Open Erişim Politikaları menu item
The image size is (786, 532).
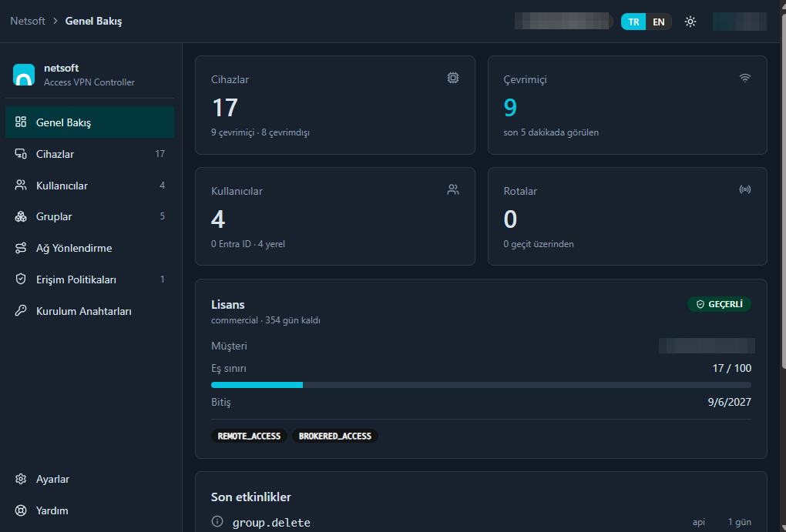[x=89, y=279]
